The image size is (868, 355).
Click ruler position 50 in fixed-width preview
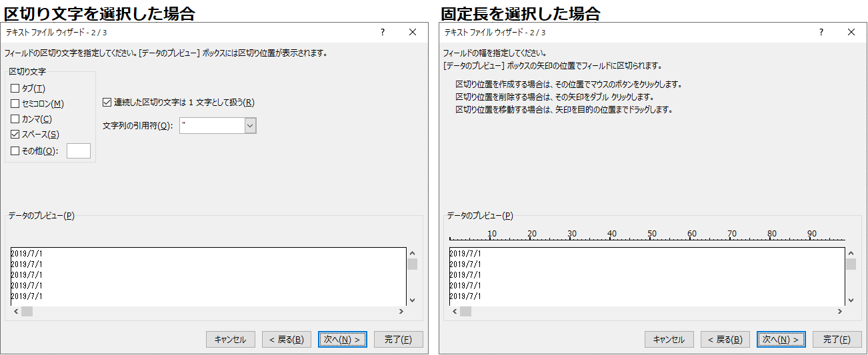pos(652,234)
